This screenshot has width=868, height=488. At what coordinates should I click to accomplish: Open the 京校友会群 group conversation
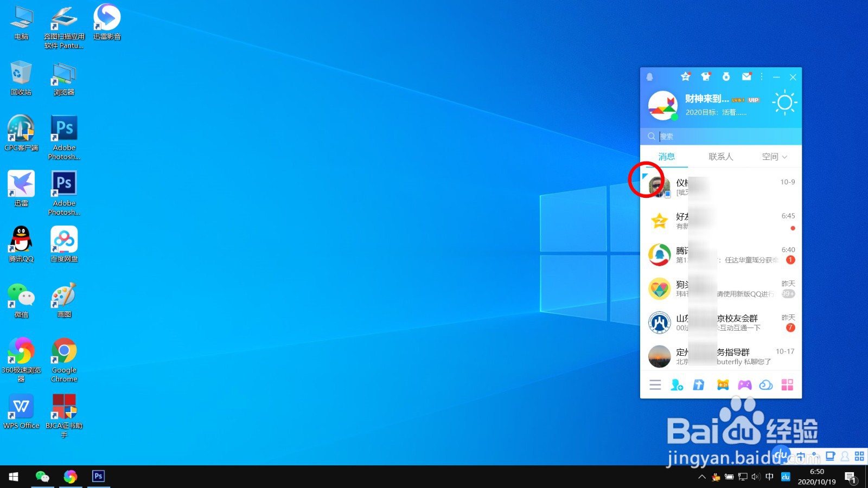click(721, 323)
